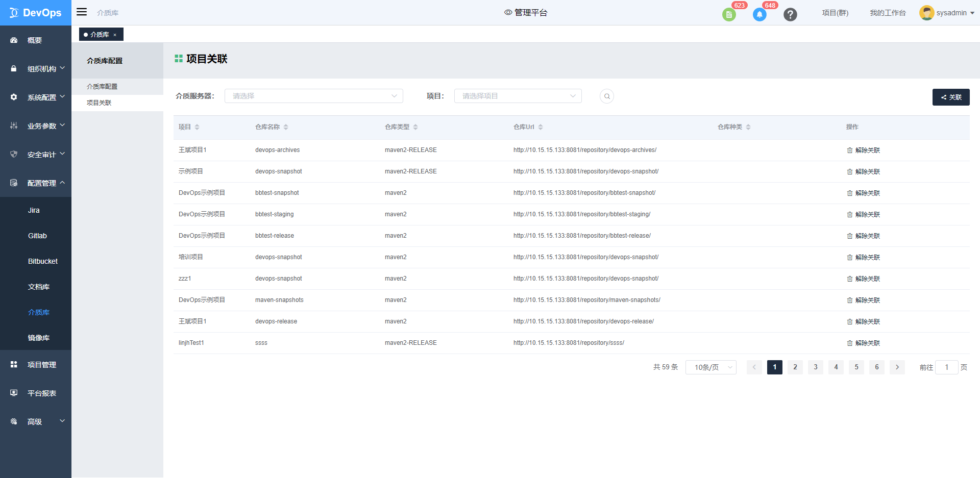The width and height of the screenshot is (980, 478).
Task: Remove association for devops-archives row
Action: (864, 150)
